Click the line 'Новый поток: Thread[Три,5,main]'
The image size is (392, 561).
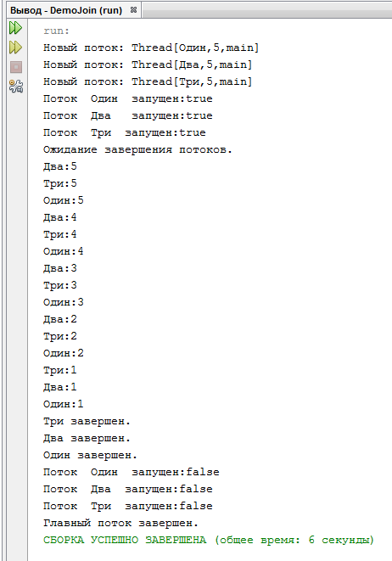(x=148, y=81)
